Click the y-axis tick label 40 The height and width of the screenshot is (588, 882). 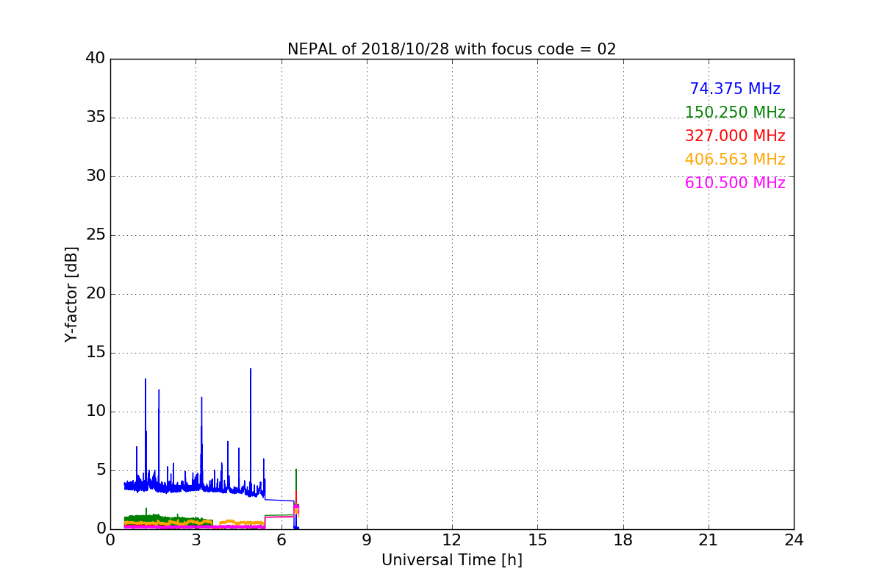click(95, 59)
